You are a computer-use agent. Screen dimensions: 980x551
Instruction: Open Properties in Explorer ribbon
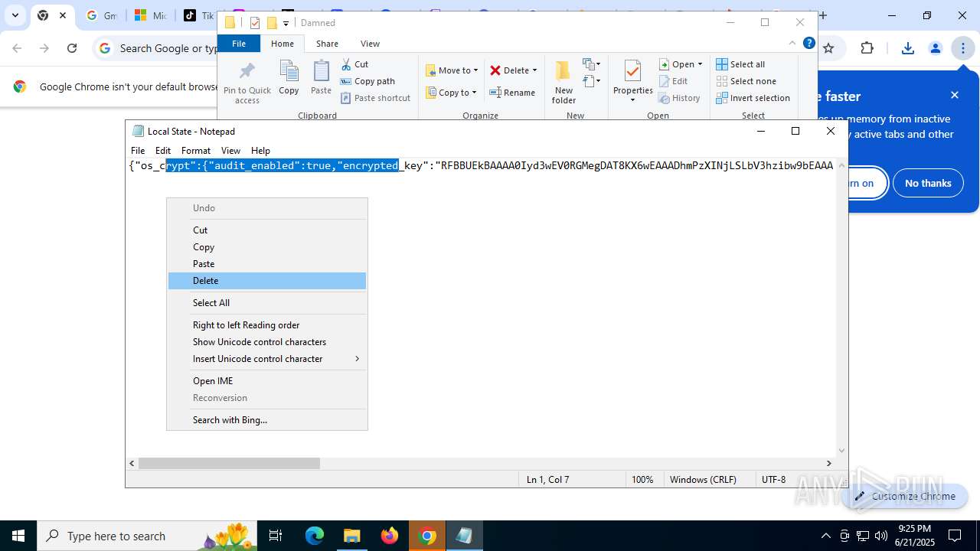point(632,81)
